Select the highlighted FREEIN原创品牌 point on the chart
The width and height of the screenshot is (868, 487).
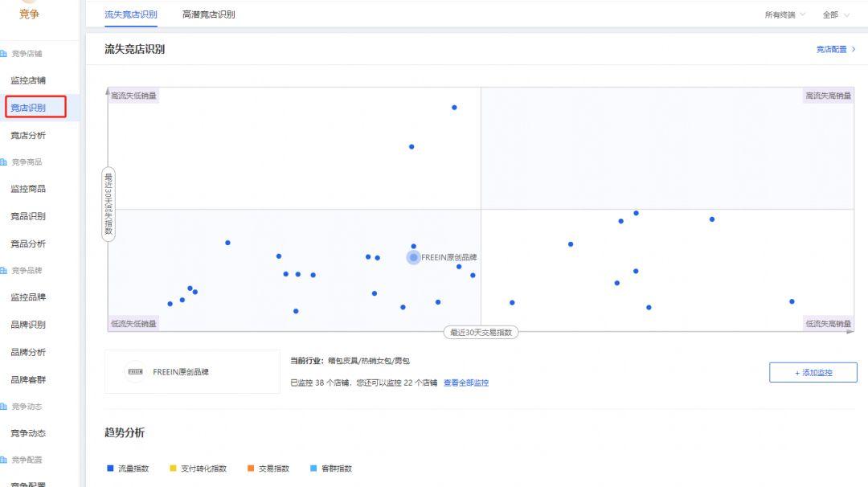[x=413, y=257]
